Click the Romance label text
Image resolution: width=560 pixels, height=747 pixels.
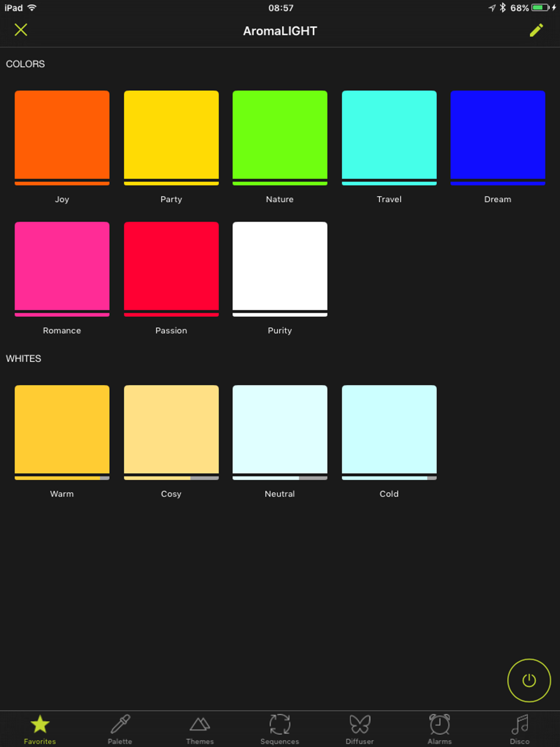point(62,330)
